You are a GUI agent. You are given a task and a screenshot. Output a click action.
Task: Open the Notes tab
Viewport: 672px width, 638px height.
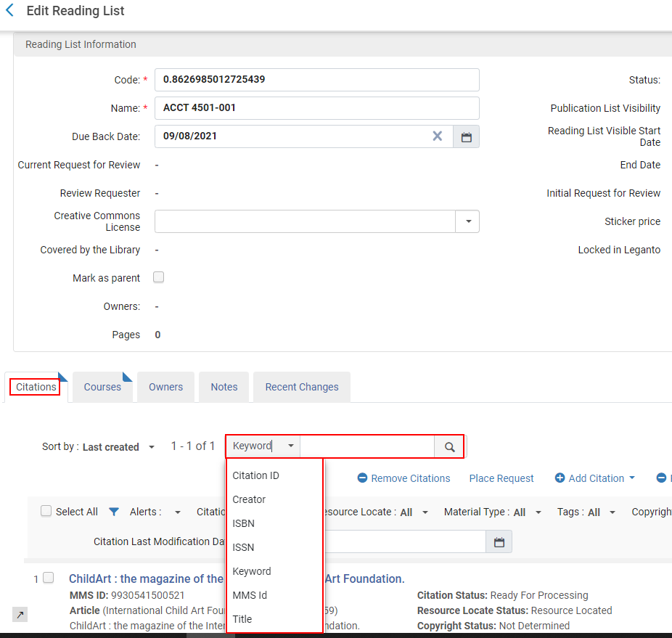click(224, 387)
